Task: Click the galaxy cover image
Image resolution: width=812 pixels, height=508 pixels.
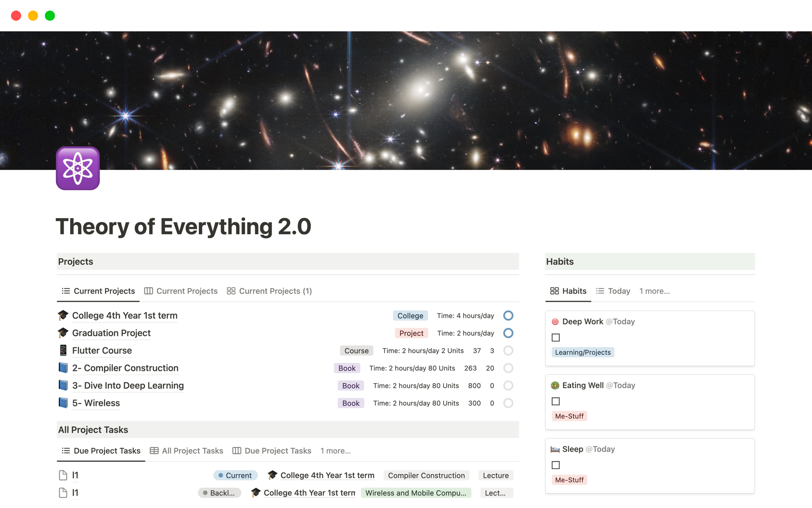Action: pos(406,100)
